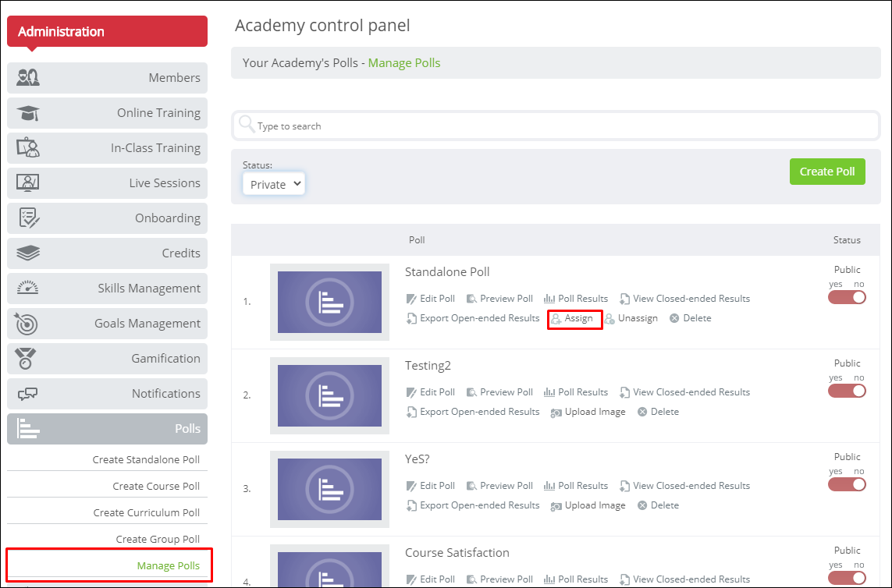This screenshot has width=892, height=588.
Task: Click the Delete icon for Testing2 poll
Action: pyautogui.click(x=642, y=412)
